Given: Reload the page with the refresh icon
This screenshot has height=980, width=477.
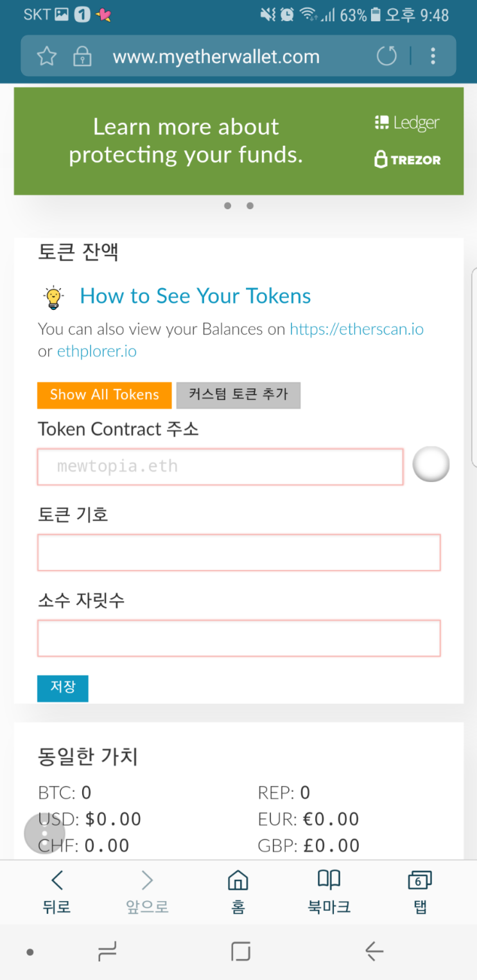Looking at the screenshot, I should coord(386,56).
